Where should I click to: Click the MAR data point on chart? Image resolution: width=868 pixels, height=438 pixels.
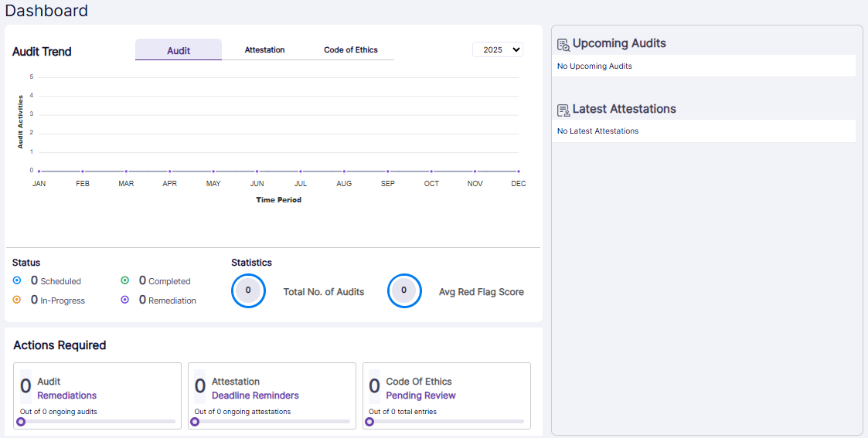[x=126, y=171]
